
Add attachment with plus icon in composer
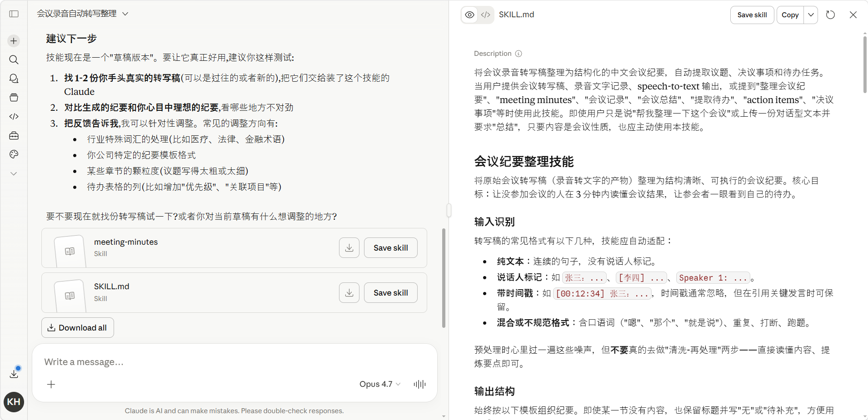pyautogui.click(x=51, y=385)
